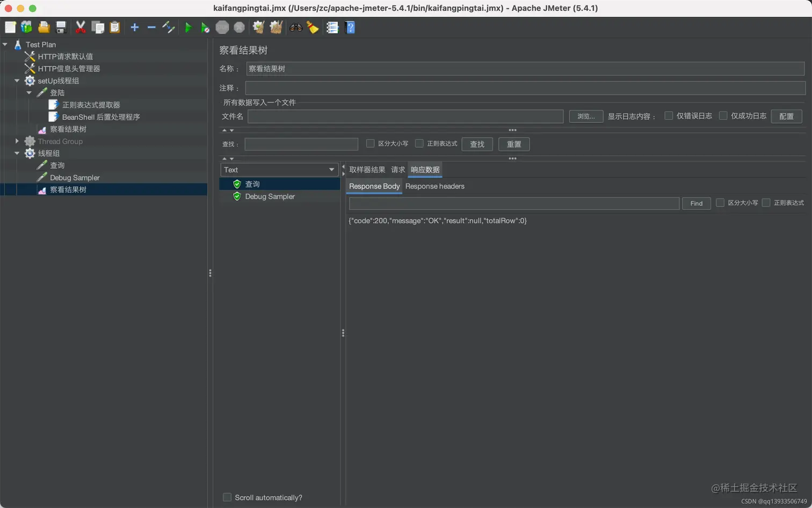The height and width of the screenshot is (508, 812).
Task: Click the Find button in response panel
Action: [697, 203]
